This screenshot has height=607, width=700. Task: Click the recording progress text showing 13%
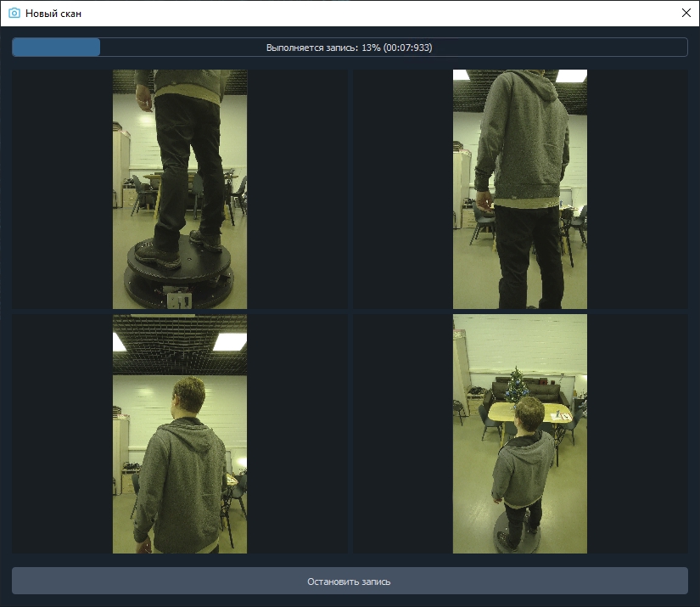point(349,48)
